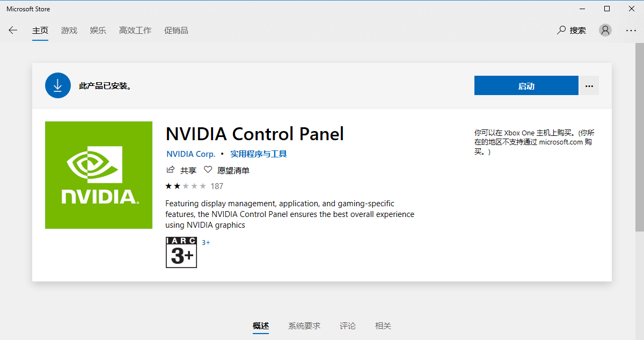Launch the app with 启动 button
This screenshot has width=644, height=340.
coord(526,85)
